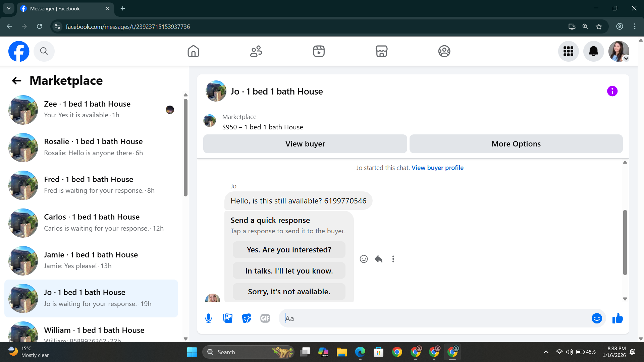Open conversation info purple icon
644x362 pixels.
[612, 91]
